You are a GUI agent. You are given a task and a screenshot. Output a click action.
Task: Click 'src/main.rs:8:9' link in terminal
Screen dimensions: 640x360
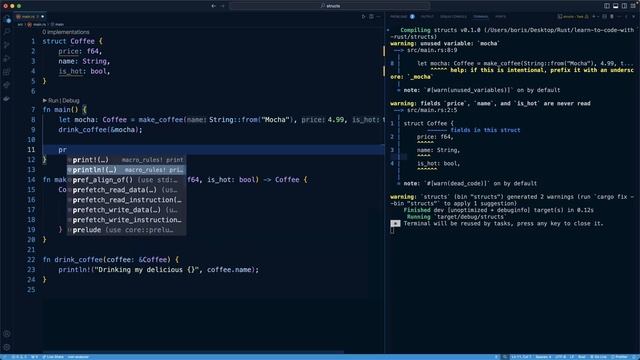coord(432,50)
